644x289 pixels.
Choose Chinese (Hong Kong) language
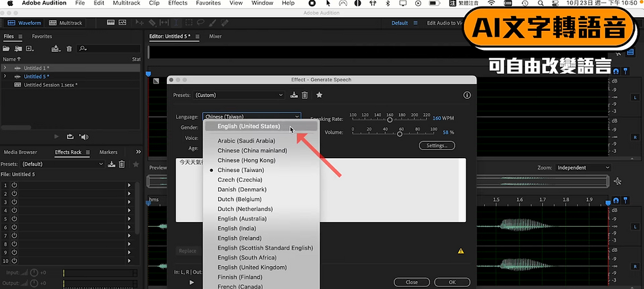pos(262,160)
